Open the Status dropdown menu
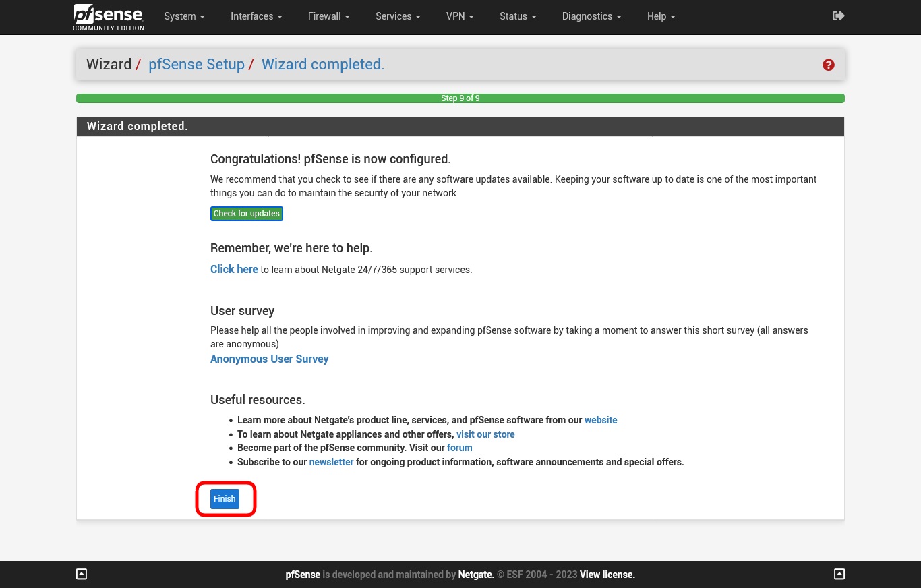921x588 pixels. click(x=518, y=16)
